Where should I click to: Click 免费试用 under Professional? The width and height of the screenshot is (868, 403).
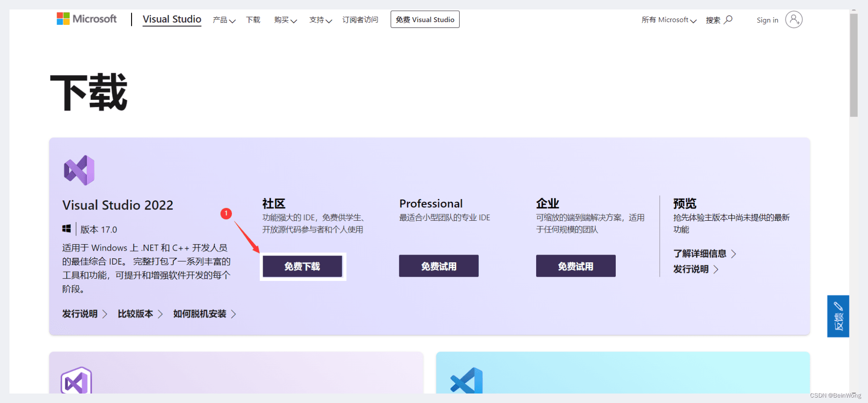point(439,266)
